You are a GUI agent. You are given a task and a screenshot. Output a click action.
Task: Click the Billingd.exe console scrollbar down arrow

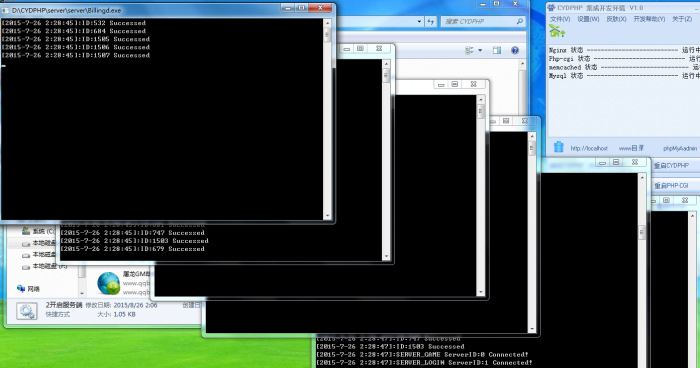coord(327,216)
